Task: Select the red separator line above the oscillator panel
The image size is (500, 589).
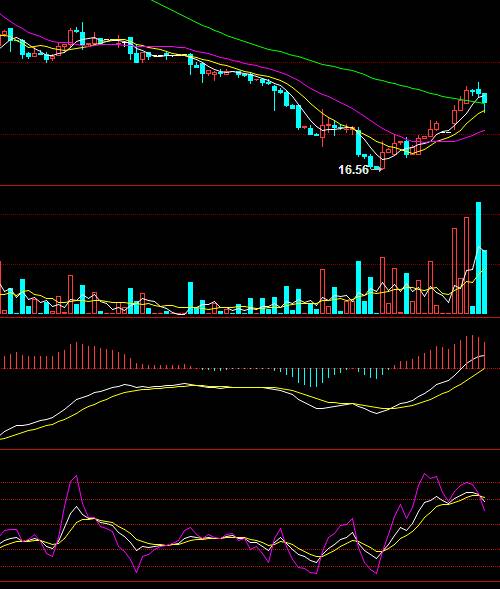Action: click(250, 449)
